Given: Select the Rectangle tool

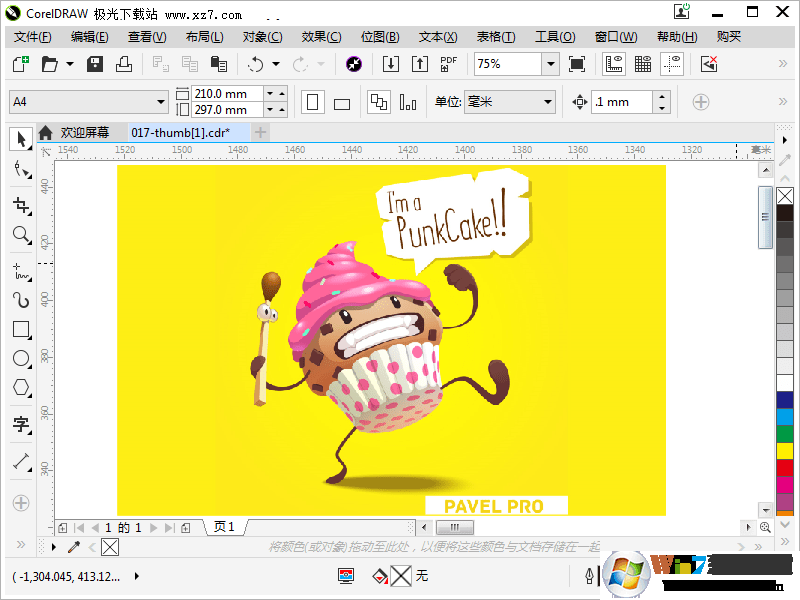Looking at the screenshot, I should click(x=20, y=328).
